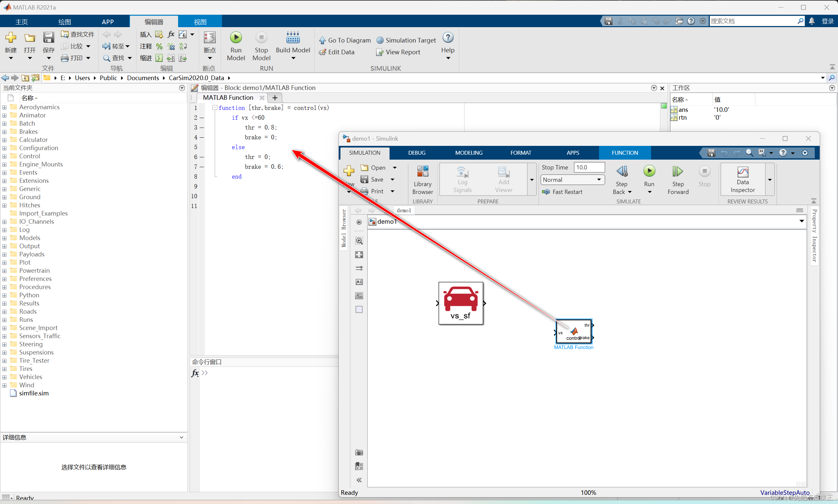Toggle hide/show Model Browser chevron
838x504 pixels.
[359, 480]
